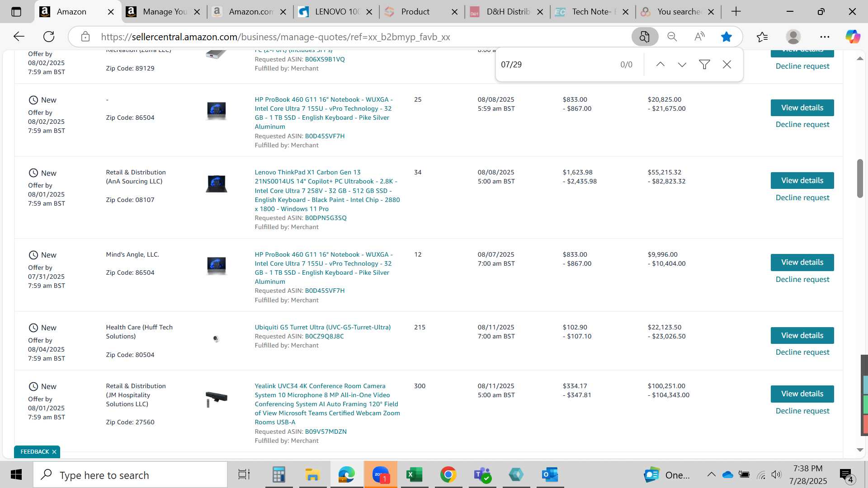Open ASIN B06XS9B1VQ link
This screenshot has height=488, width=868.
click(x=325, y=59)
